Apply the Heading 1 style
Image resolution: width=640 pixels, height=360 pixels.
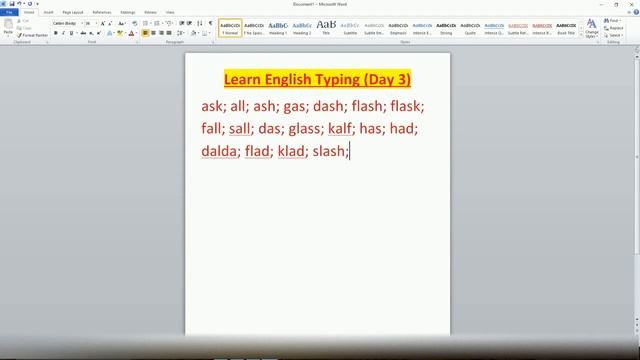pyautogui.click(x=278, y=28)
